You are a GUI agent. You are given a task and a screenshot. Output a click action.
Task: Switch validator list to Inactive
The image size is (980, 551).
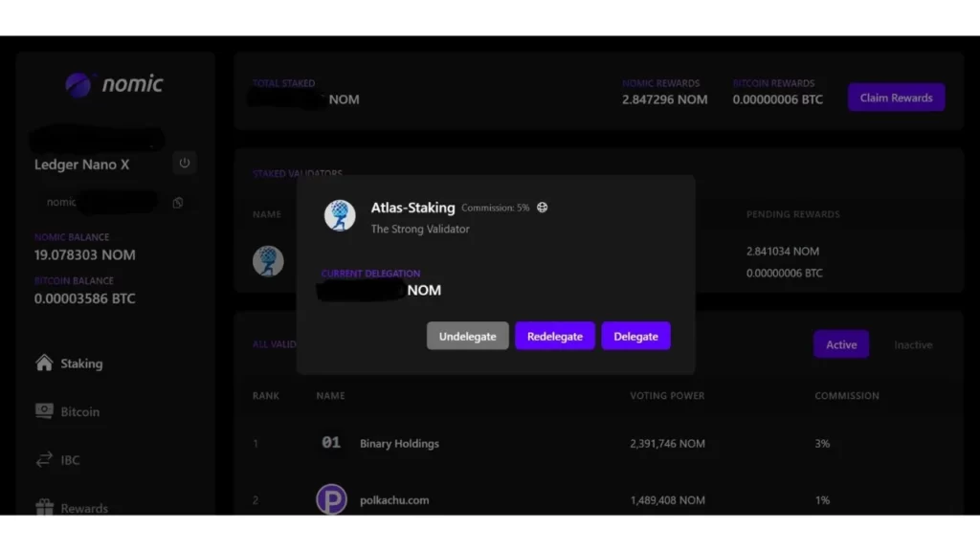912,344
